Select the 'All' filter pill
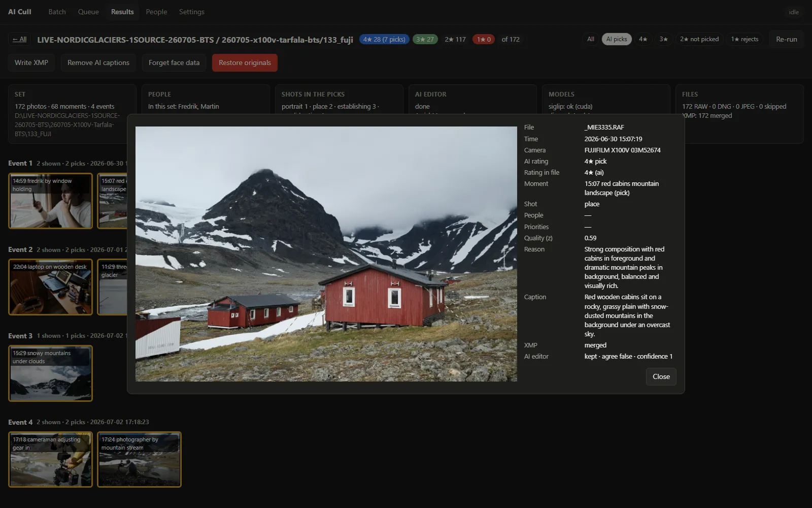This screenshot has height=508, width=812. (x=591, y=39)
